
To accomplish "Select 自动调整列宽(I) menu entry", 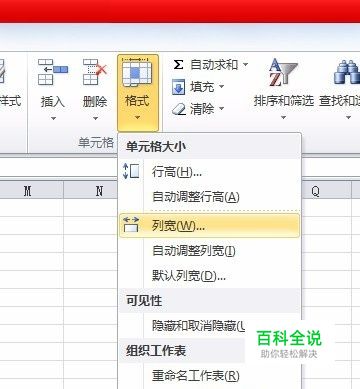I will point(210,251).
